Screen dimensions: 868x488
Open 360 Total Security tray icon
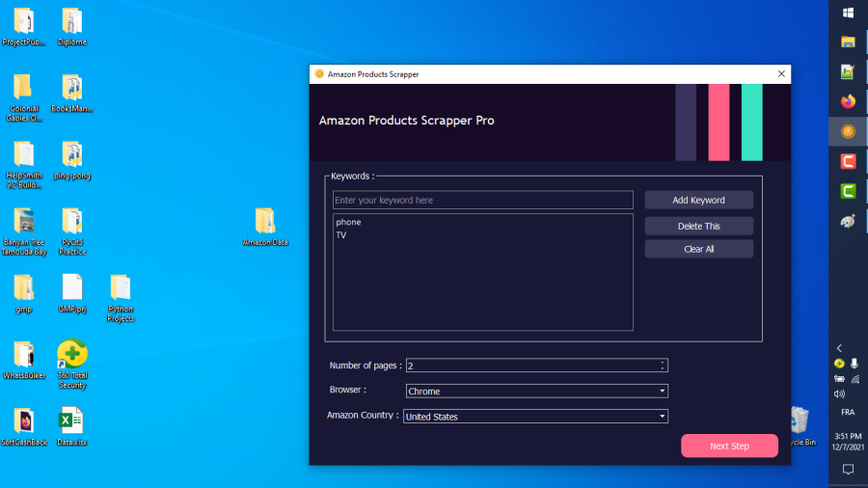click(839, 364)
